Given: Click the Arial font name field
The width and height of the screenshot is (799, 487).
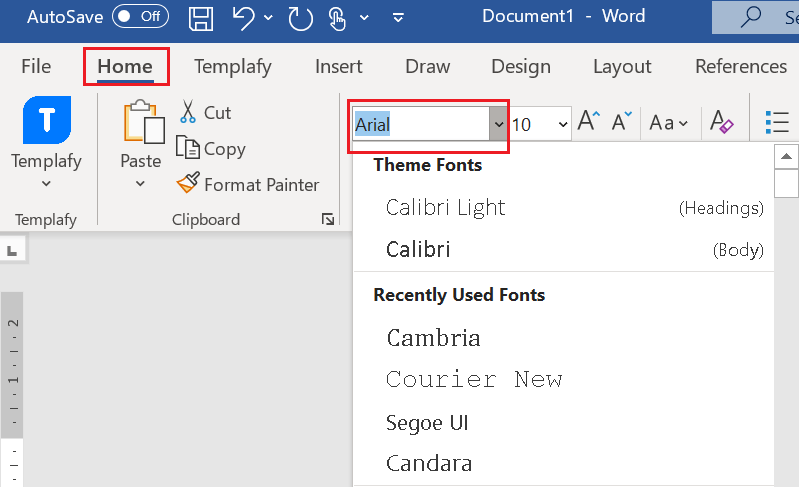Looking at the screenshot, I should coord(421,124).
